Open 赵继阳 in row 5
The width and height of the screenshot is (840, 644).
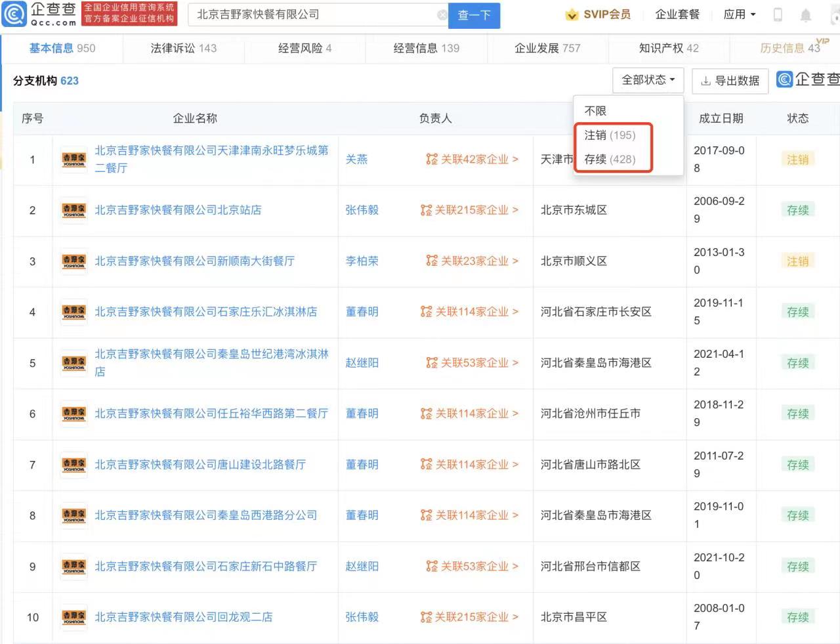pyautogui.click(x=362, y=363)
